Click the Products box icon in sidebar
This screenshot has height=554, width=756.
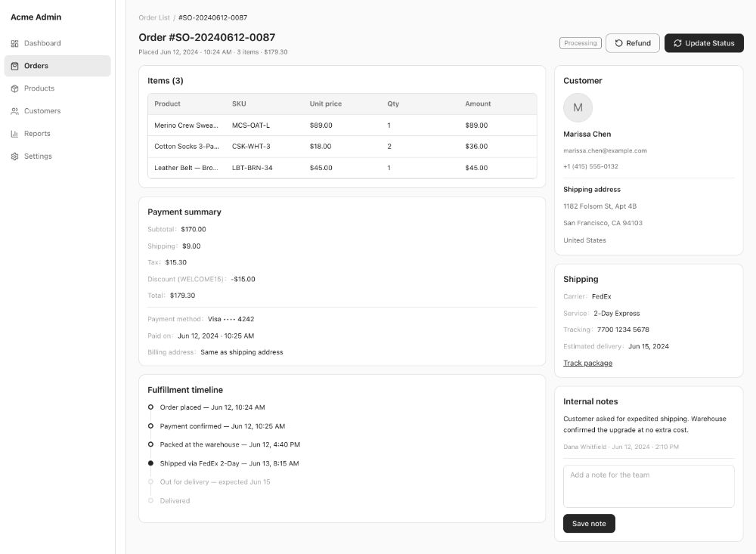click(14, 88)
